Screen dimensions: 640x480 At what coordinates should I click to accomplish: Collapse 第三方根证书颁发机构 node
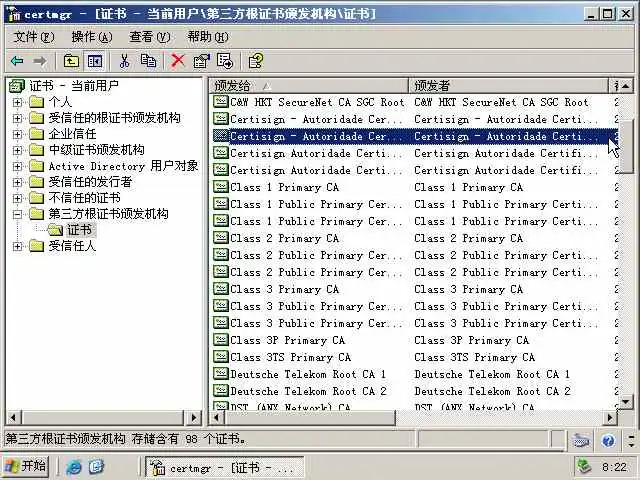(x=17, y=214)
